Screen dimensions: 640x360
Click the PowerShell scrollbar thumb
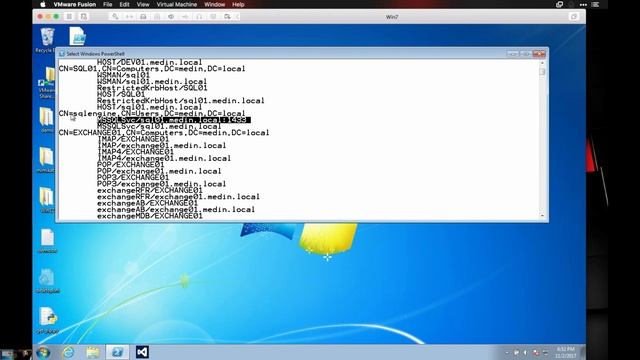point(542,71)
